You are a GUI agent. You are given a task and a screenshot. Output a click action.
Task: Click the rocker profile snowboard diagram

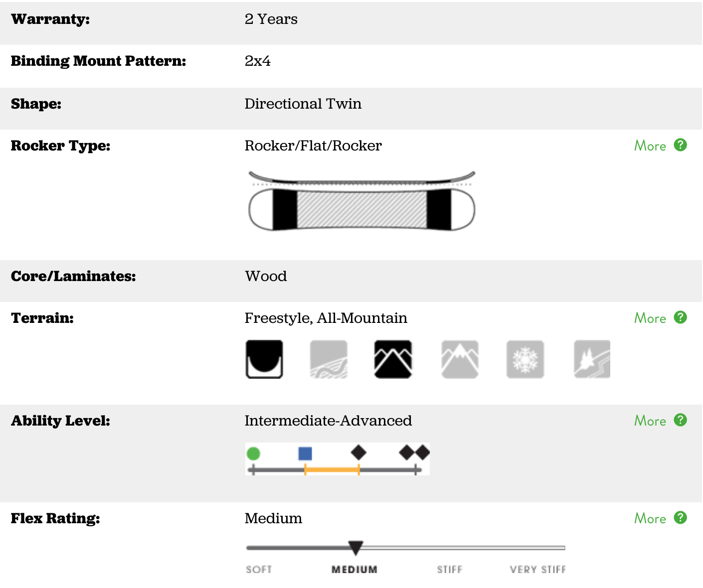coord(361,201)
